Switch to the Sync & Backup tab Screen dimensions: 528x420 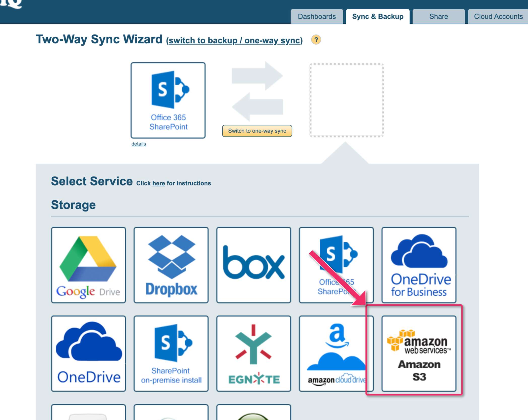(378, 17)
